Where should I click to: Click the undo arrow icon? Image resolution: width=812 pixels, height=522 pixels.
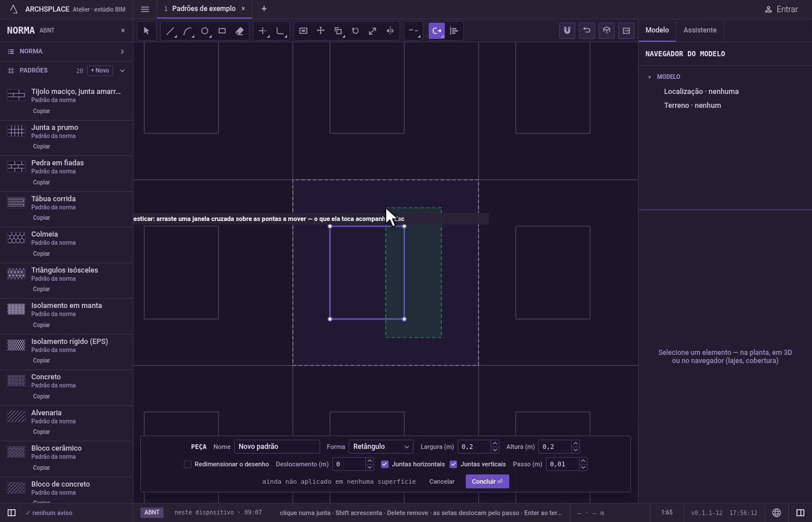point(587,31)
